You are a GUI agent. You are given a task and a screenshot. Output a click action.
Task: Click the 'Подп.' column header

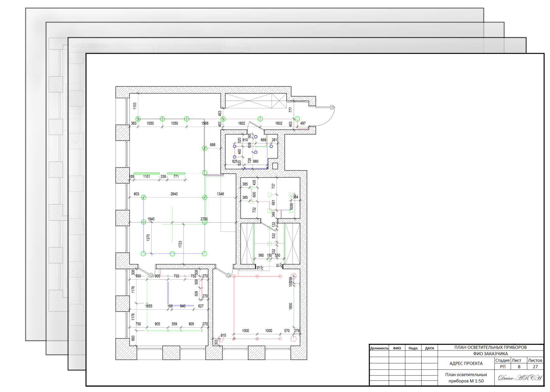coord(413,348)
